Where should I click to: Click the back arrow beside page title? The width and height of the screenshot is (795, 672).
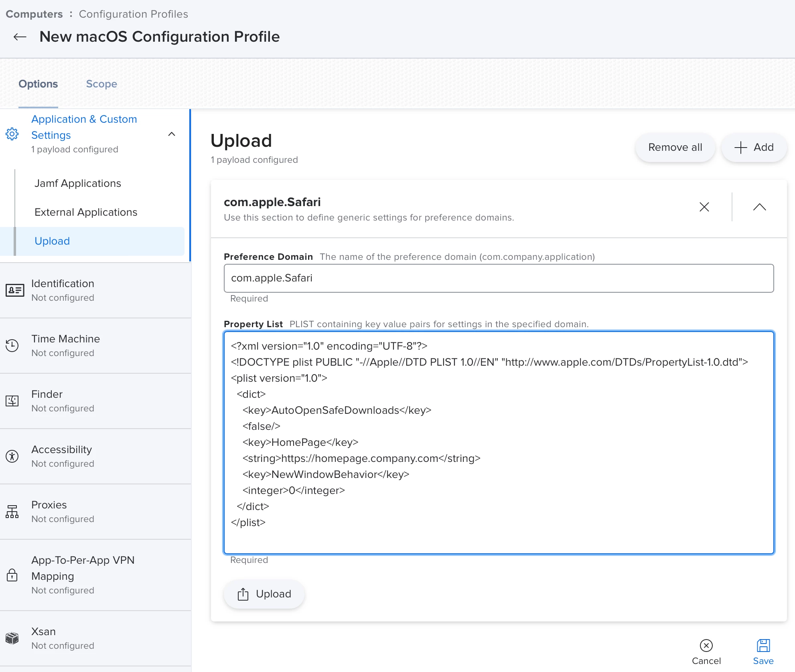(x=20, y=37)
